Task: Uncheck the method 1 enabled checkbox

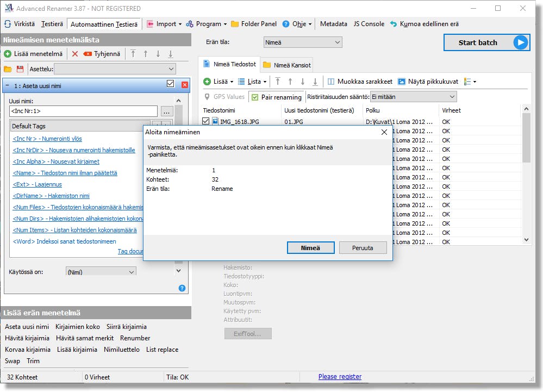Action: click(x=170, y=83)
